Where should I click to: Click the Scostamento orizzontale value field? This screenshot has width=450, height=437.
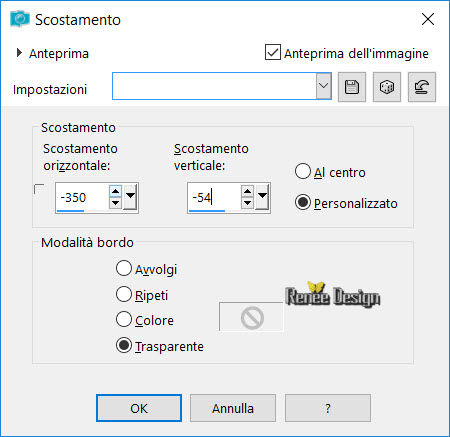pos(82,198)
